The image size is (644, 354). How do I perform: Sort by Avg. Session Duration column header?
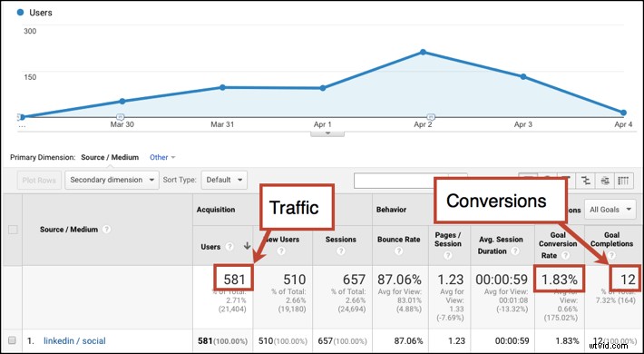coord(501,245)
